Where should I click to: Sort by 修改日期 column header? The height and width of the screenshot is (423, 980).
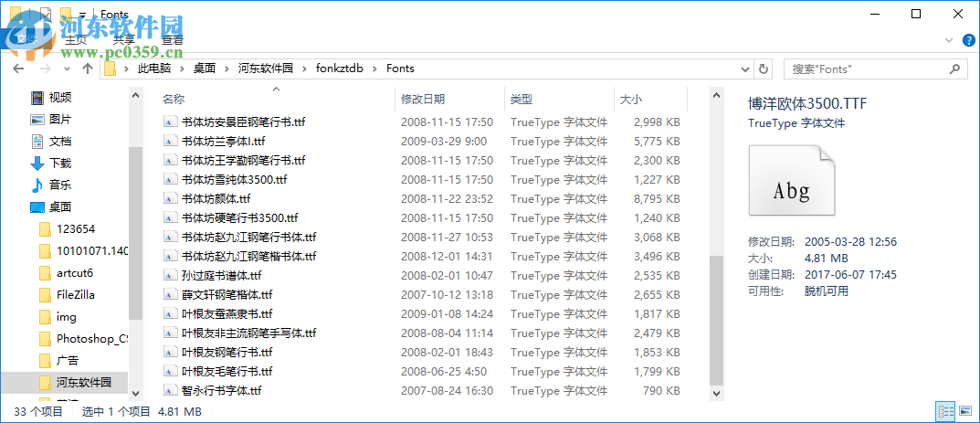[x=423, y=100]
